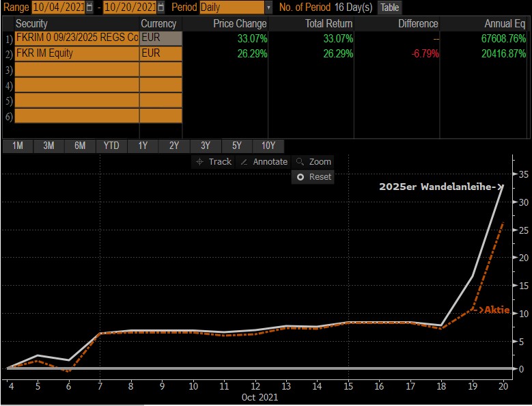
Task: Select the 5Y range tab
Action: click(x=237, y=146)
